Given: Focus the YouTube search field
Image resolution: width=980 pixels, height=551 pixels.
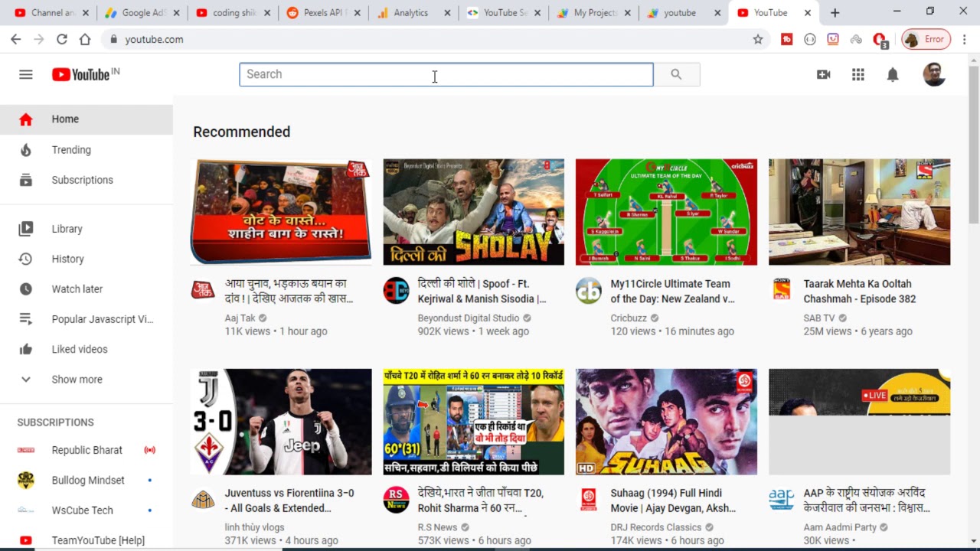Looking at the screenshot, I should [446, 74].
